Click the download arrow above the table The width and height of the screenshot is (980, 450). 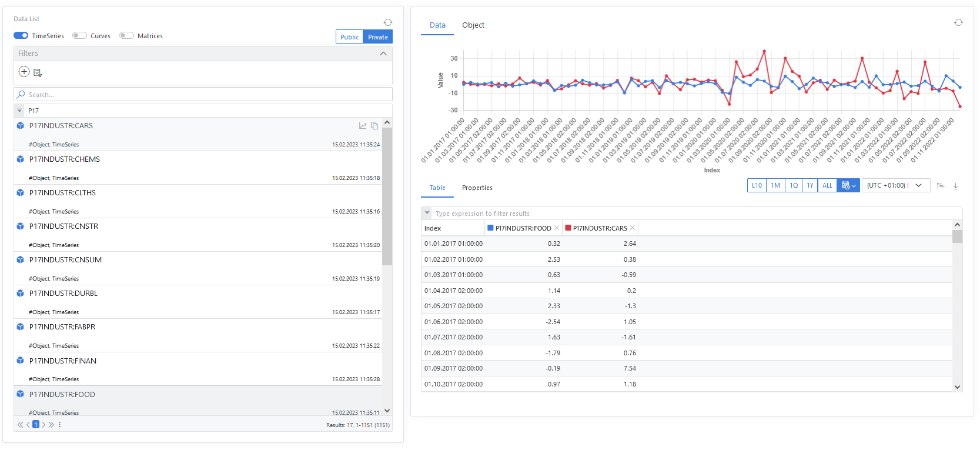tap(955, 186)
